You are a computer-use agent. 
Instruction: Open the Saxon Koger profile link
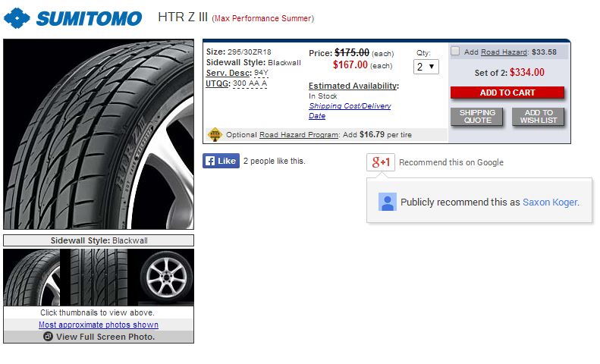(x=550, y=202)
